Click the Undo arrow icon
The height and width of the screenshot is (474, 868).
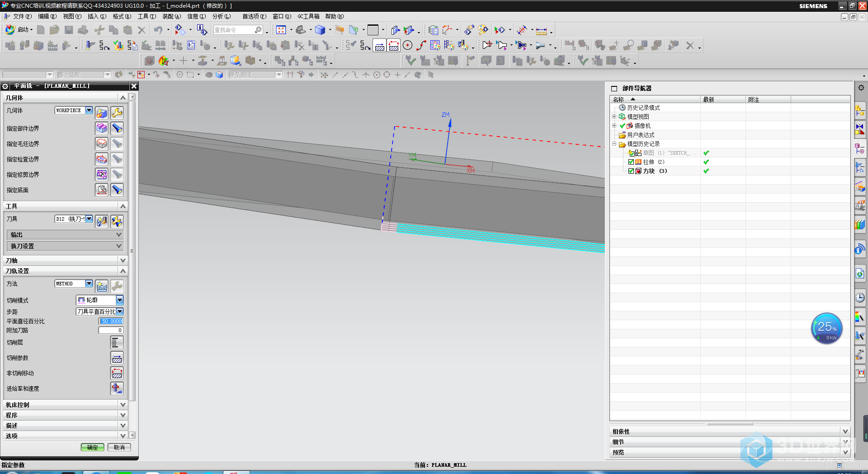coord(158,30)
